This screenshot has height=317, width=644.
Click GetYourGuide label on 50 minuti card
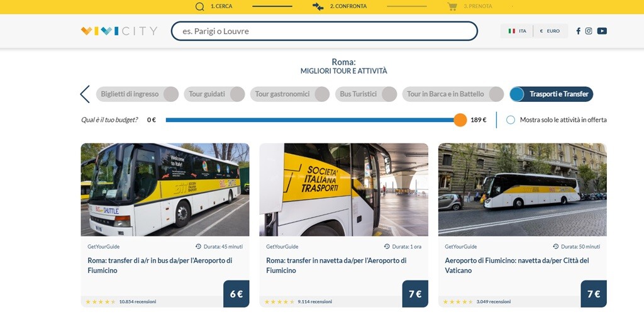[x=461, y=247]
